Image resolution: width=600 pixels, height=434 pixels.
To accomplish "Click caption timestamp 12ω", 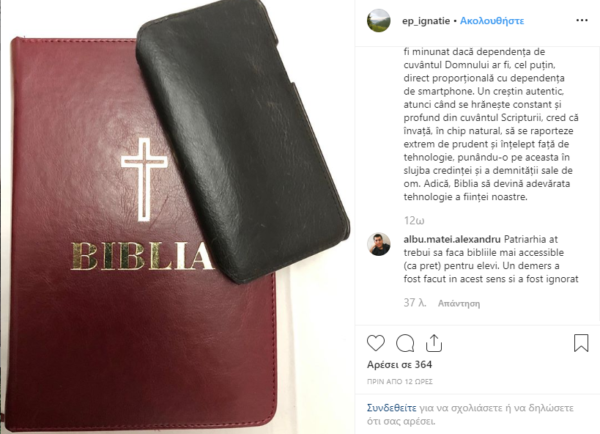I will (x=414, y=221).
